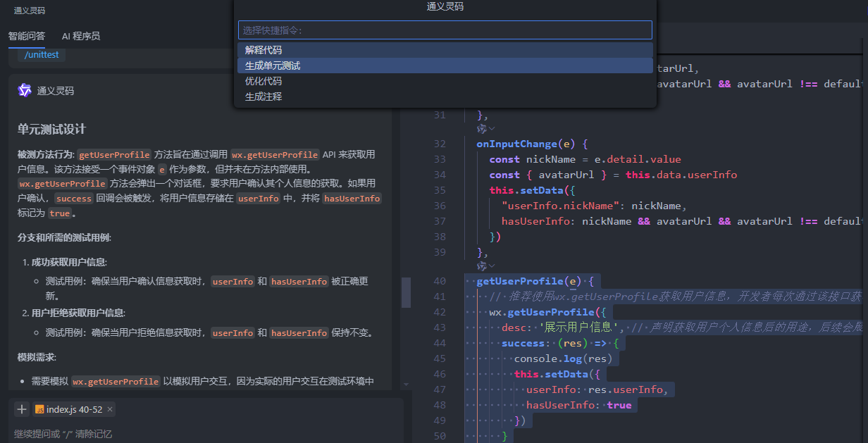Click 成功获取用户信息 list item
This screenshot has height=443, width=868.
pyautogui.click(x=69, y=262)
